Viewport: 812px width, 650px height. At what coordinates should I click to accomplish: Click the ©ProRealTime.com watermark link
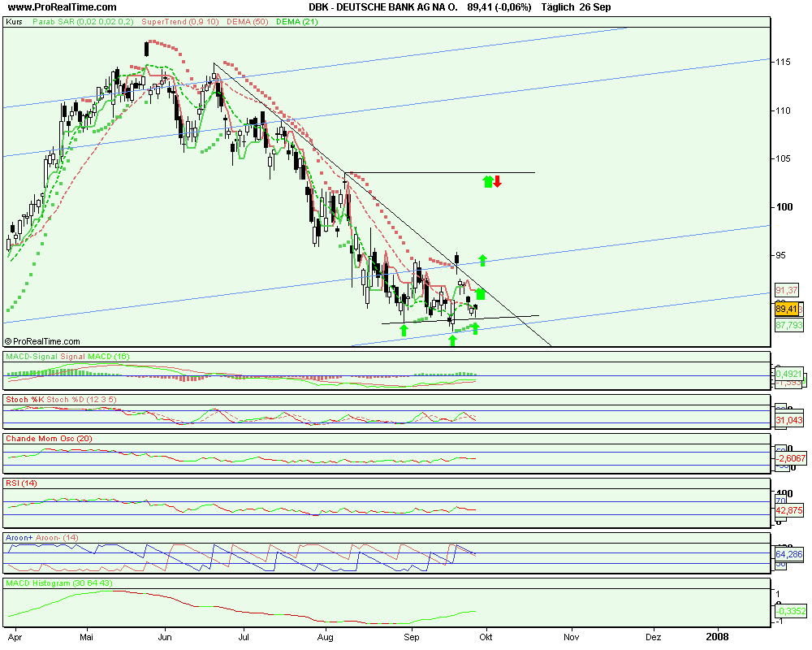pyautogui.click(x=42, y=340)
